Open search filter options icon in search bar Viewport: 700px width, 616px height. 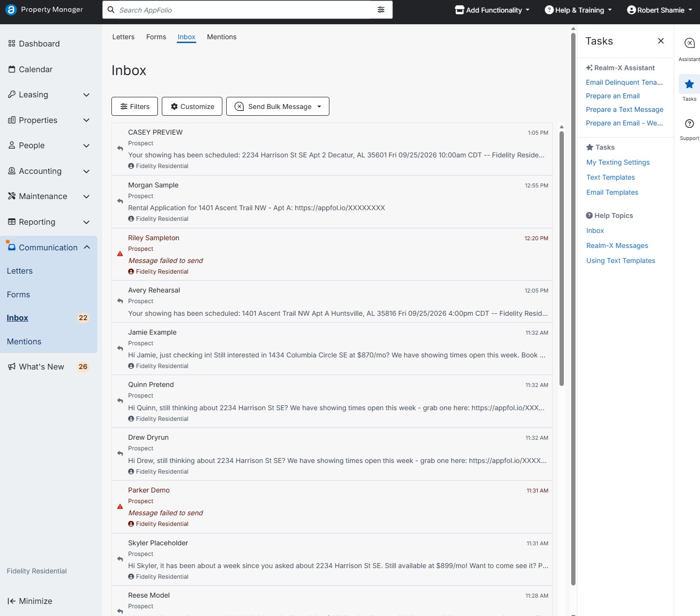(x=381, y=10)
